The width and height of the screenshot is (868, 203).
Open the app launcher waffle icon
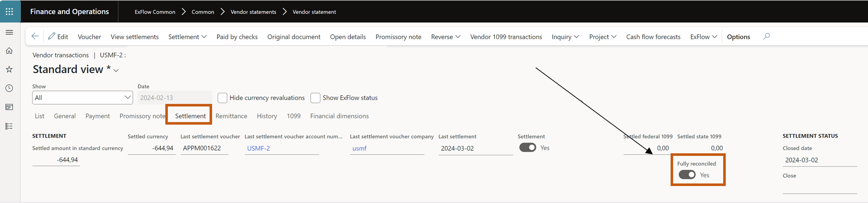[9, 12]
